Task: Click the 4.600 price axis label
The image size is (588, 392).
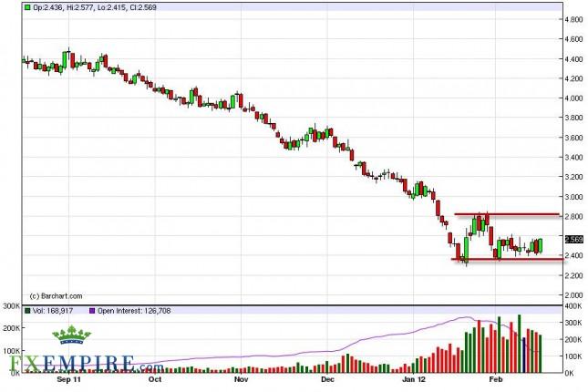Action: tap(573, 39)
